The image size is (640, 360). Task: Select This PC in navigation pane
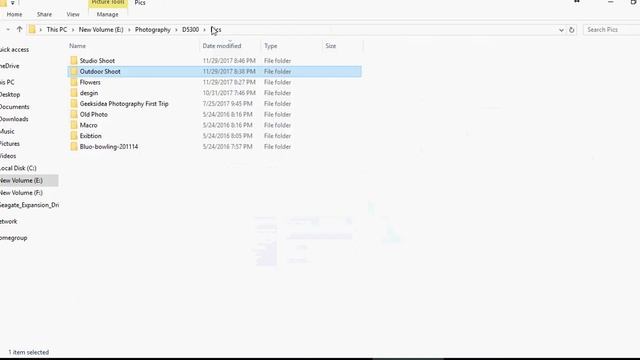pos(7,82)
